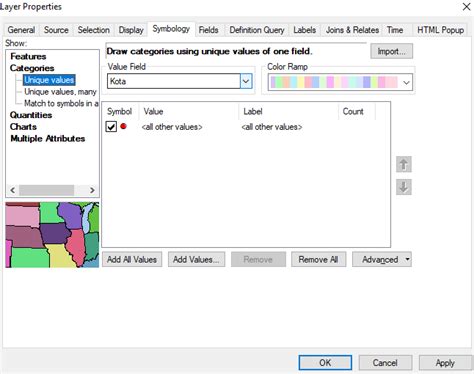Viewport: 474px width, 374px height.
Task: Click the Kota value field box
Action: (174, 81)
